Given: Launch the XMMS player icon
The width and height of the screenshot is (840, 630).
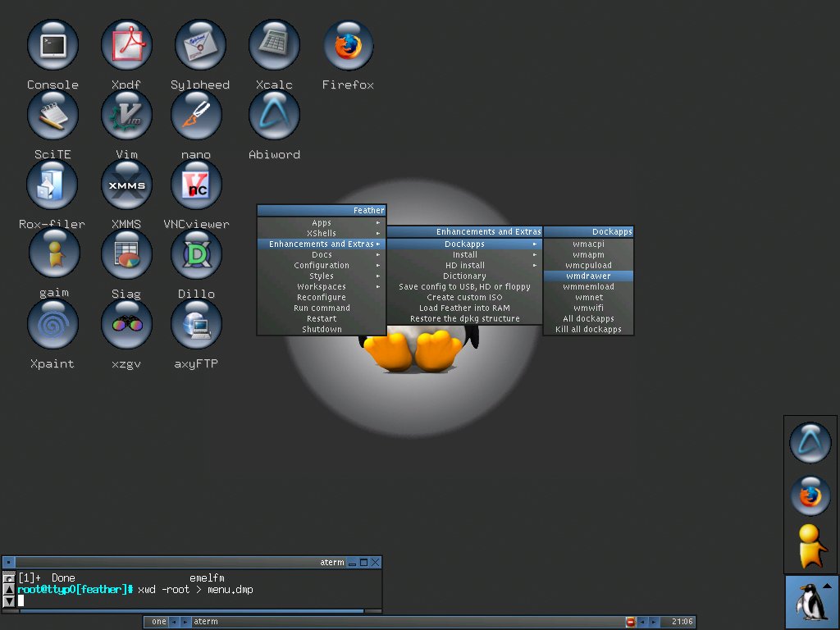Looking at the screenshot, I should pyautogui.click(x=126, y=185).
